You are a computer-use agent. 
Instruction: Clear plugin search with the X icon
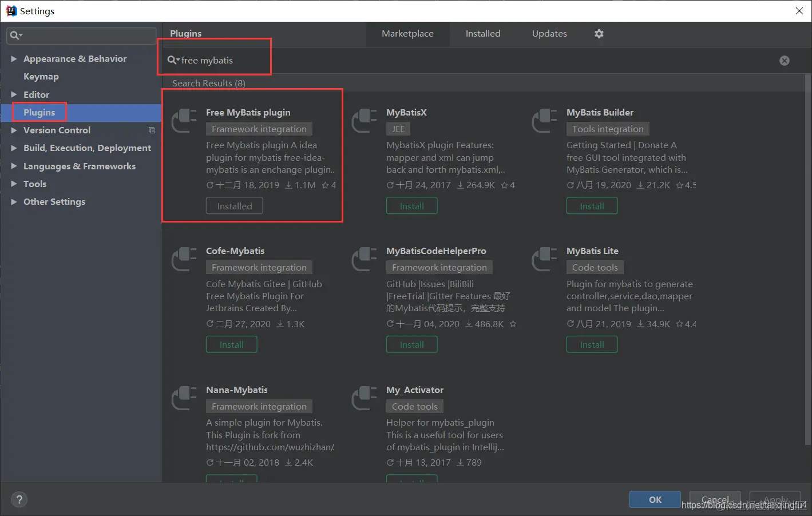[x=785, y=61]
